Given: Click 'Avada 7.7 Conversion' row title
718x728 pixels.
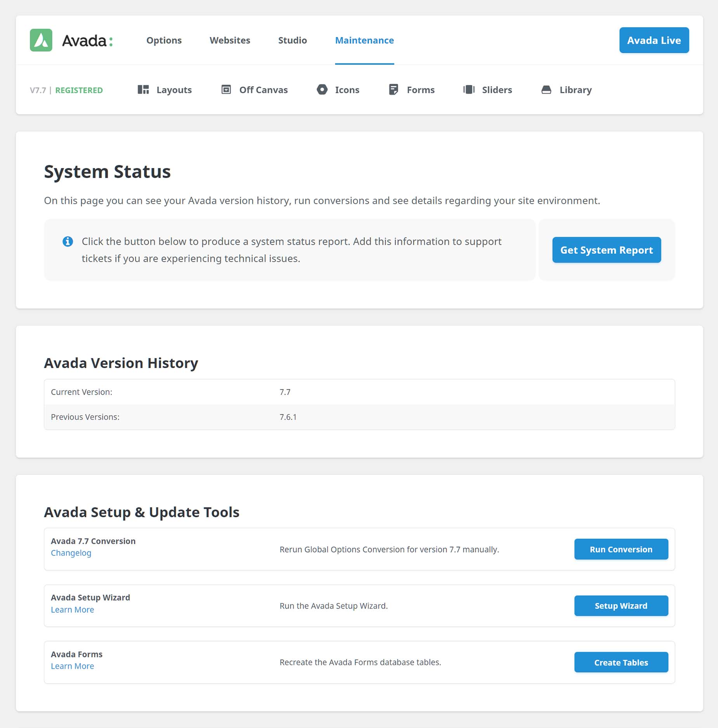Looking at the screenshot, I should tap(93, 541).
